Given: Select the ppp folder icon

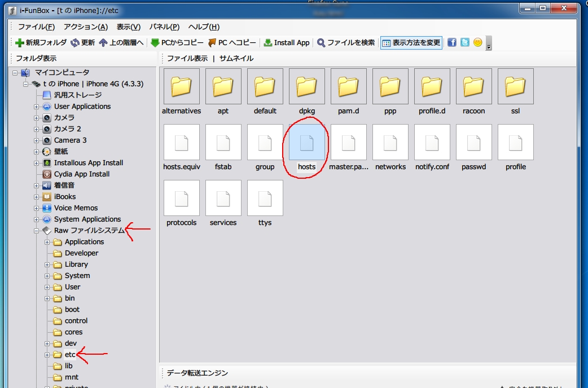Looking at the screenshot, I should (390, 86).
